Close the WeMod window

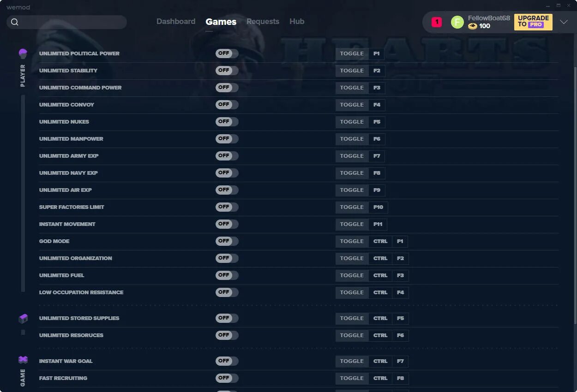point(570,6)
